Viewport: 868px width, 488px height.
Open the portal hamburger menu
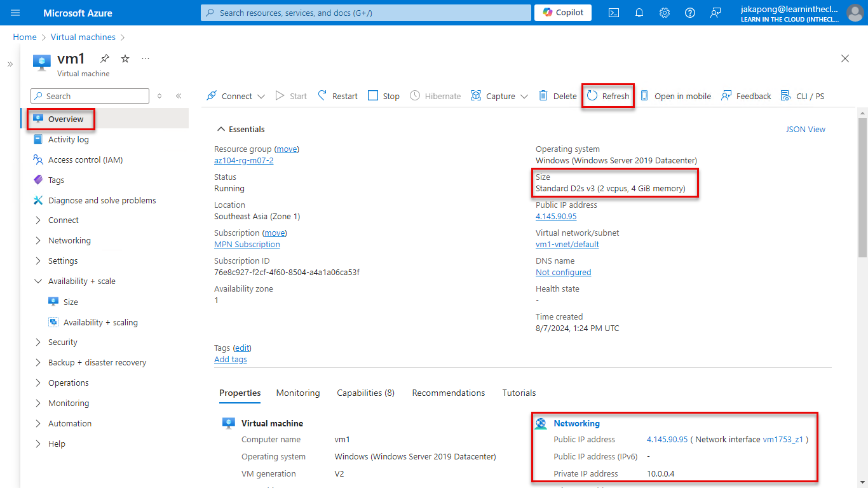click(x=16, y=13)
